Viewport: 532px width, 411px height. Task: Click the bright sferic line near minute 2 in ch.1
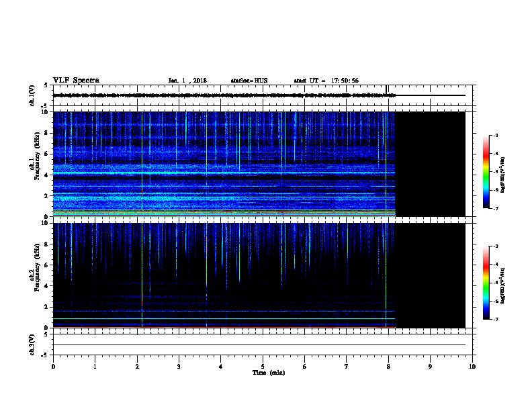[x=142, y=164]
